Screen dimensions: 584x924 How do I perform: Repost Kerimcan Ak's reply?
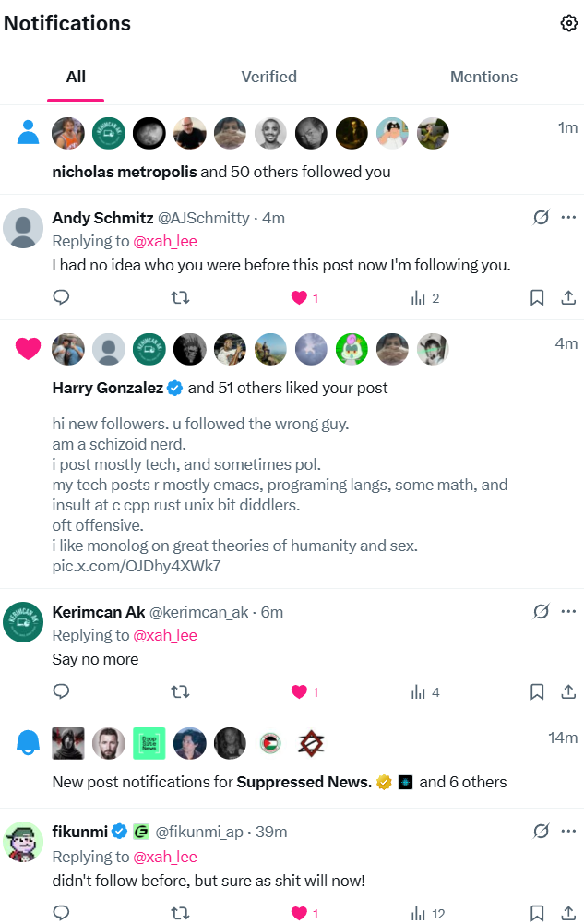pos(181,691)
